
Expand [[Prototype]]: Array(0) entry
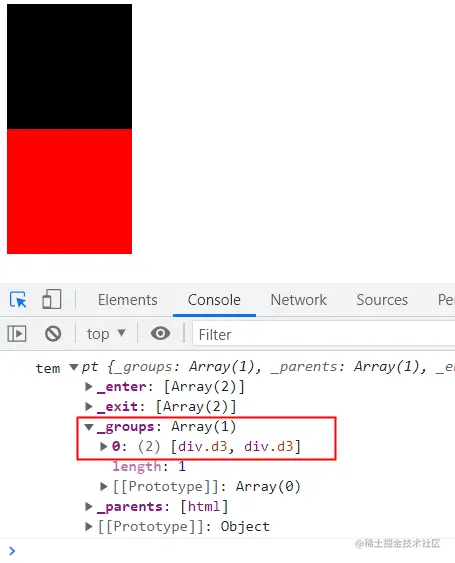(x=104, y=487)
